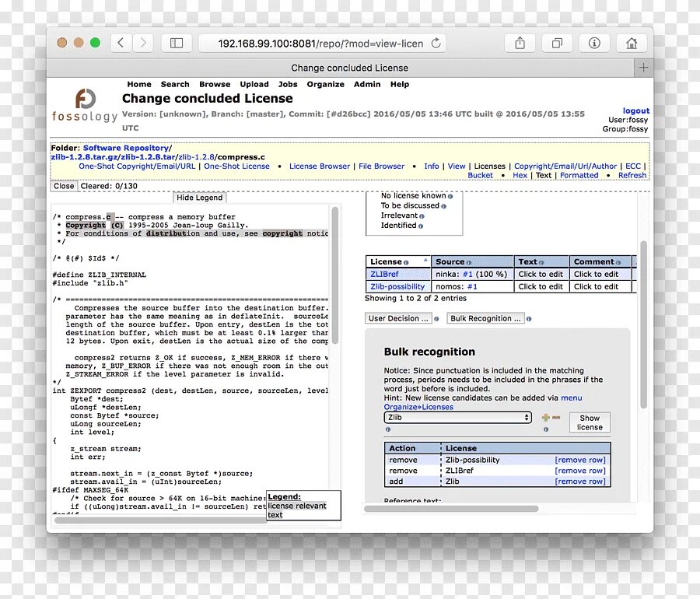Viewport: 700px width, 599px height.
Task: Open the Bucket link
Action: coord(481,175)
